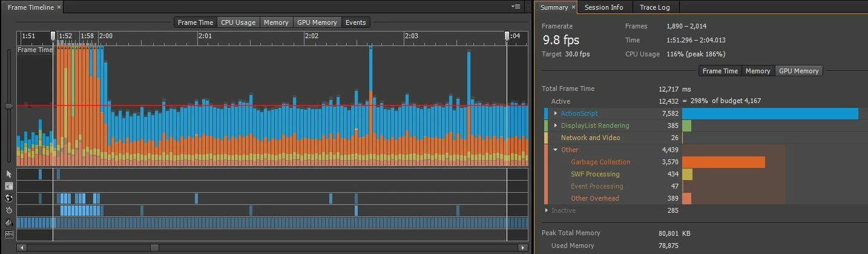868x254 pixels.
Task: Expand the DisplayList Rendering category
Action: tap(556, 125)
